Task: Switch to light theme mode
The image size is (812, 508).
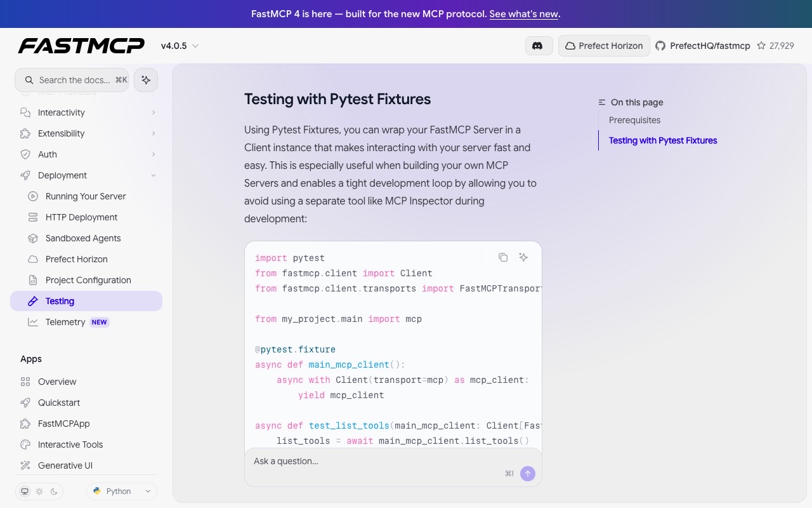Action: (39, 491)
